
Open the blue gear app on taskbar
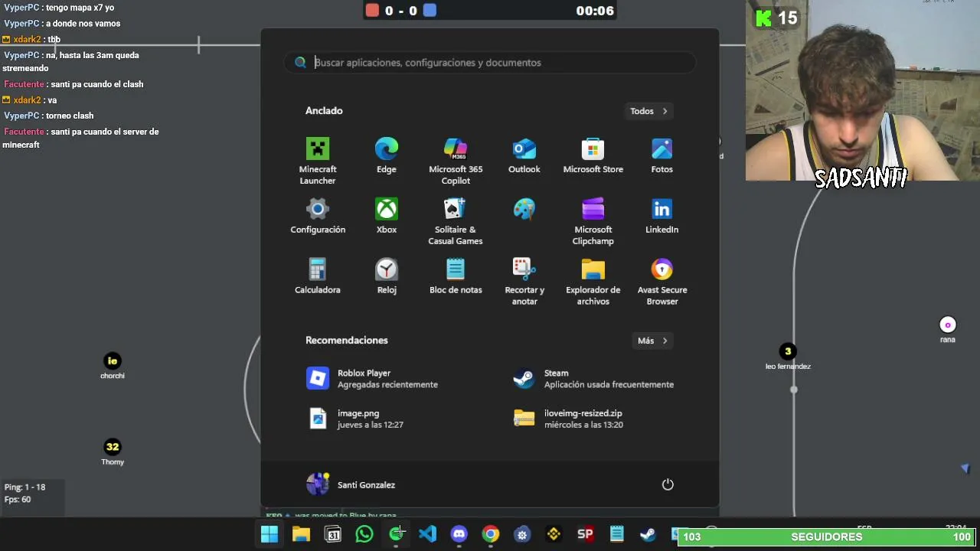point(522,535)
